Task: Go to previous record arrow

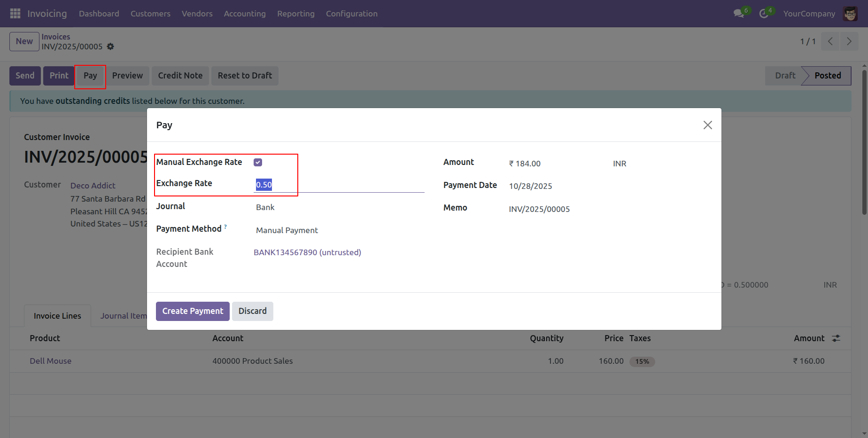Action: (830, 41)
